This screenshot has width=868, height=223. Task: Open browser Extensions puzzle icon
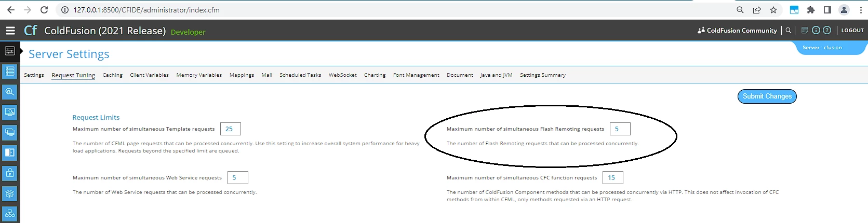click(x=811, y=10)
